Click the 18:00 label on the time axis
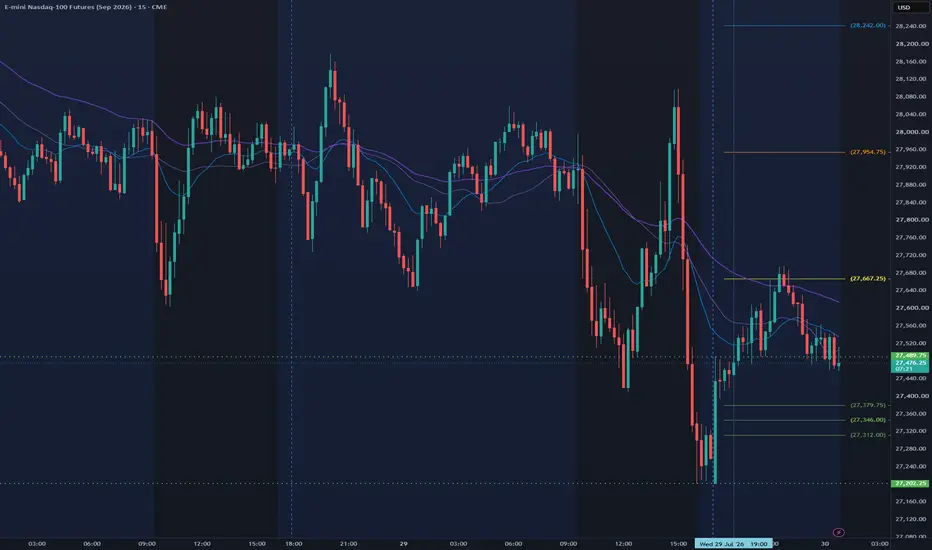The height and width of the screenshot is (550, 932). [294, 543]
